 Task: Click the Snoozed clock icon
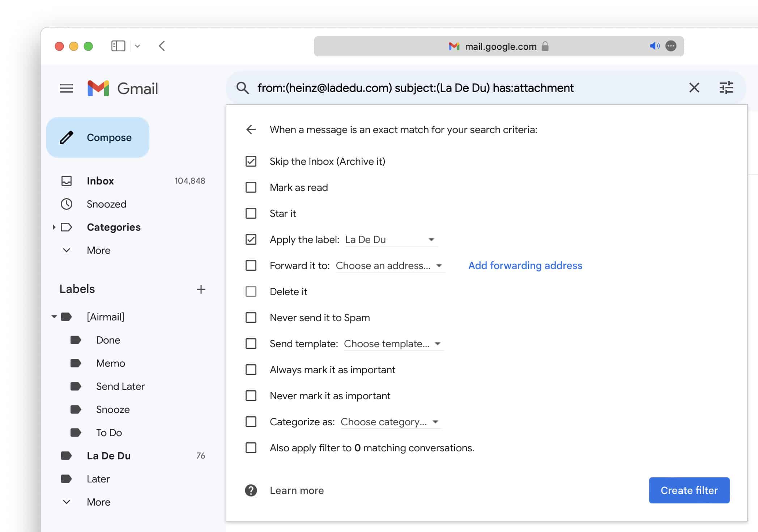[67, 204]
